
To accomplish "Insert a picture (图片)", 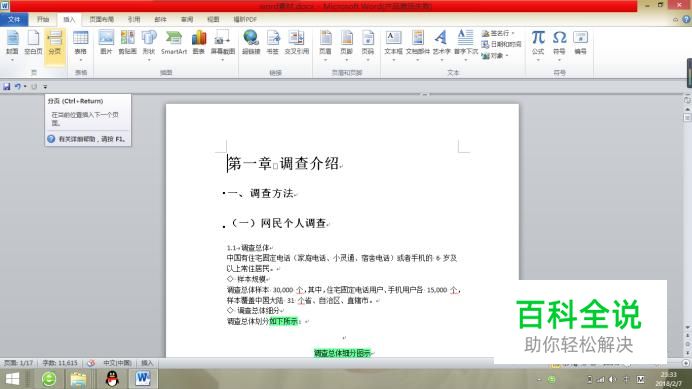I will coord(106,43).
